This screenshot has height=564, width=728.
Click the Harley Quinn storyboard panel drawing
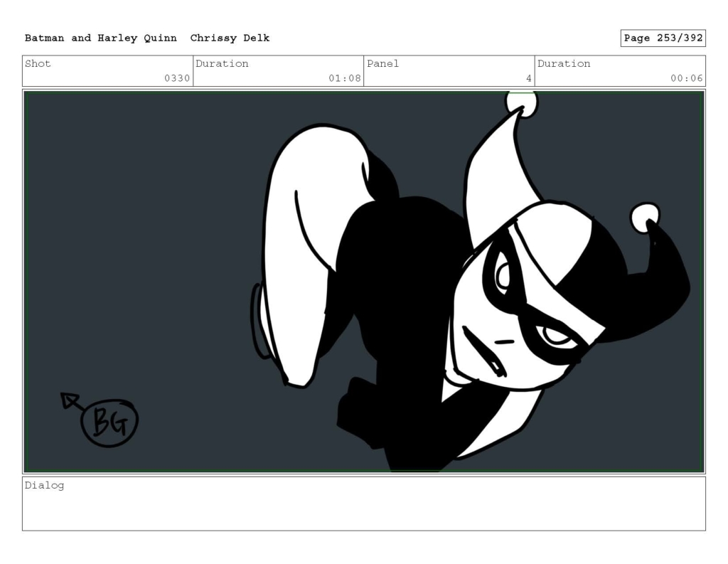pyautogui.click(x=364, y=282)
